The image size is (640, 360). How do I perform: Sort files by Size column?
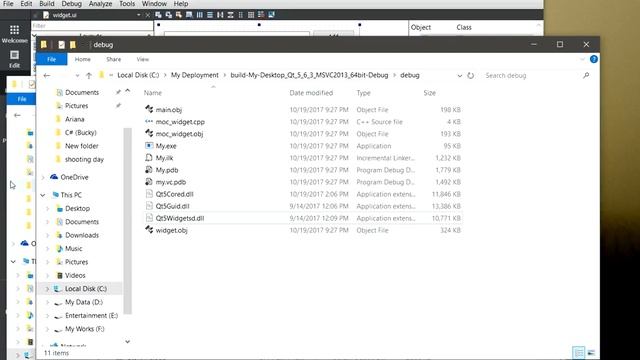[x=429, y=93]
